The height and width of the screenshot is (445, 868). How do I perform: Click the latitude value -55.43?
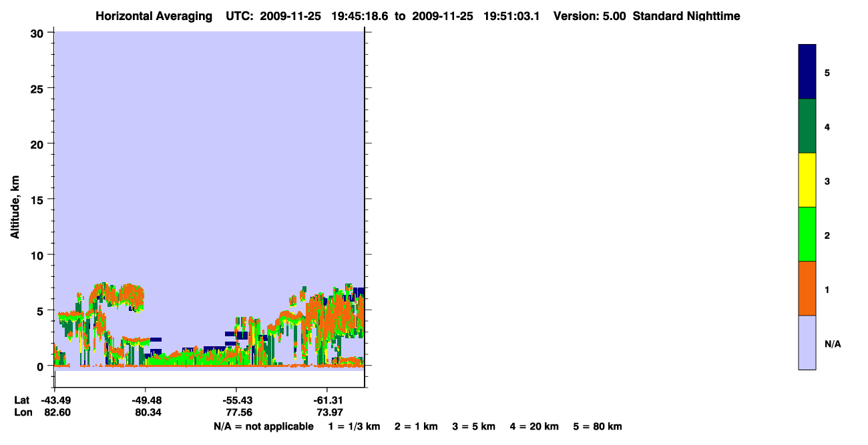coord(236,400)
